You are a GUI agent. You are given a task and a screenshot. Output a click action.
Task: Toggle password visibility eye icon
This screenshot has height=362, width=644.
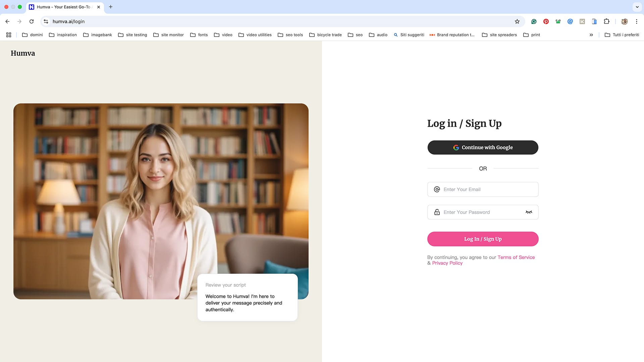pyautogui.click(x=529, y=212)
